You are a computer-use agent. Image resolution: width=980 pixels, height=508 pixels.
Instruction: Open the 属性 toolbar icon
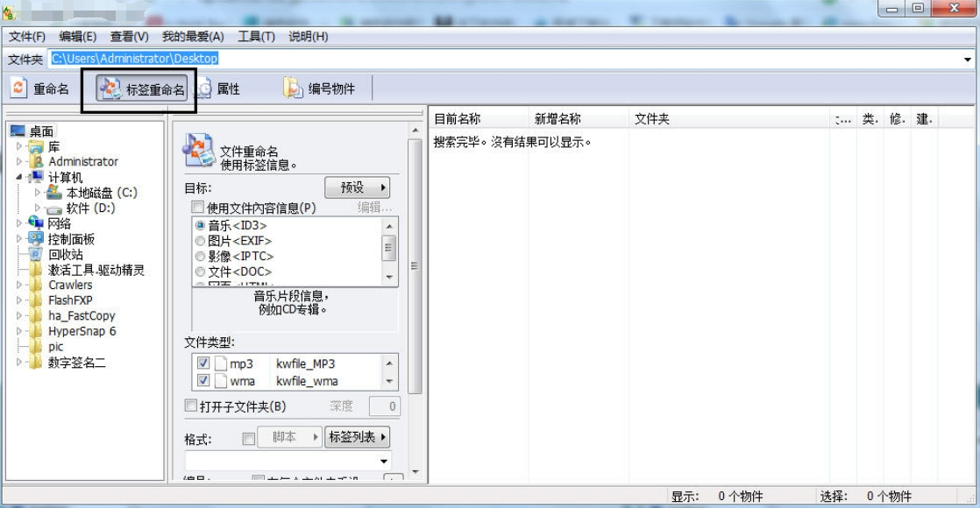pyautogui.click(x=204, y=88)
